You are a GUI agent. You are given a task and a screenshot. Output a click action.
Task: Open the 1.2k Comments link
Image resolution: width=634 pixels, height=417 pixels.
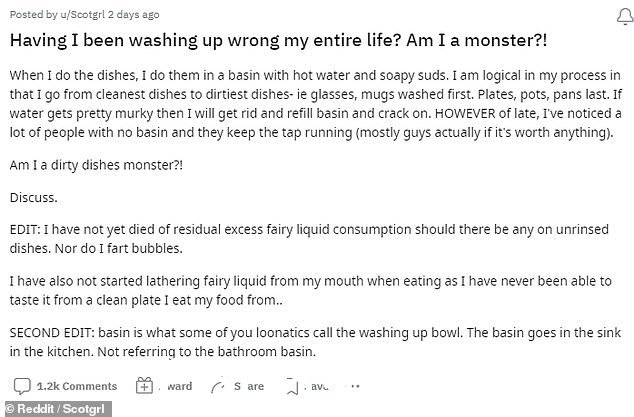pyautogui.click(x=77, y=386)
